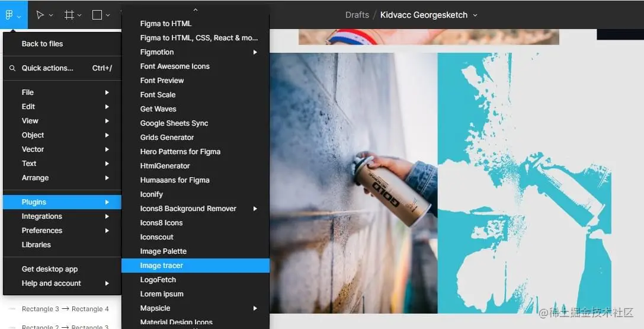Open the View menu

pos(62,121)
